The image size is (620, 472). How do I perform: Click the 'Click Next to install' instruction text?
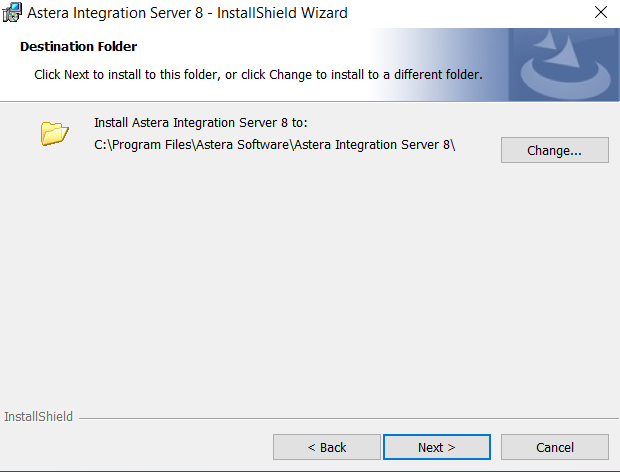(x=258, y=75)
